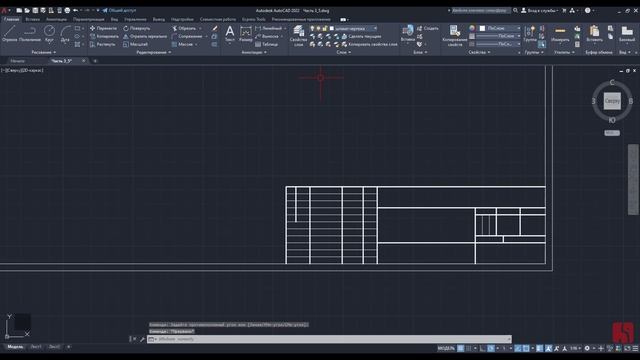Screen dimensions: 640x360
Task: Click the Создать (Create block) button
Action: tap(427, 28)
